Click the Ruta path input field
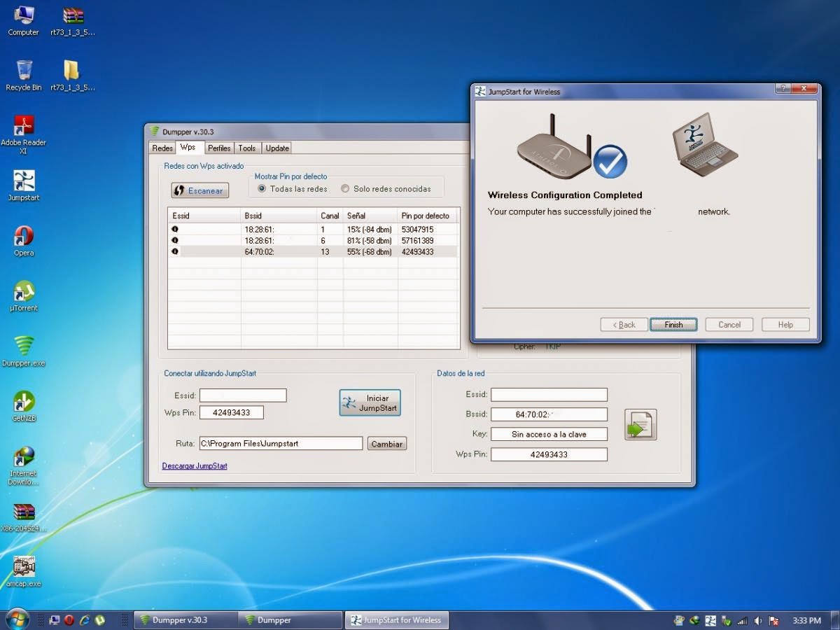Viewport: 840px width, 630px height. pos(281,443)
